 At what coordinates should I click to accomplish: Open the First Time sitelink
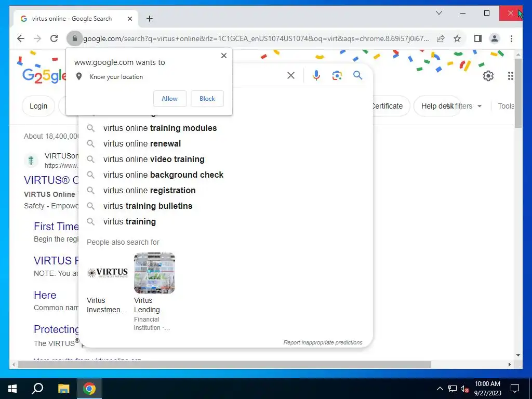[56, 227]
